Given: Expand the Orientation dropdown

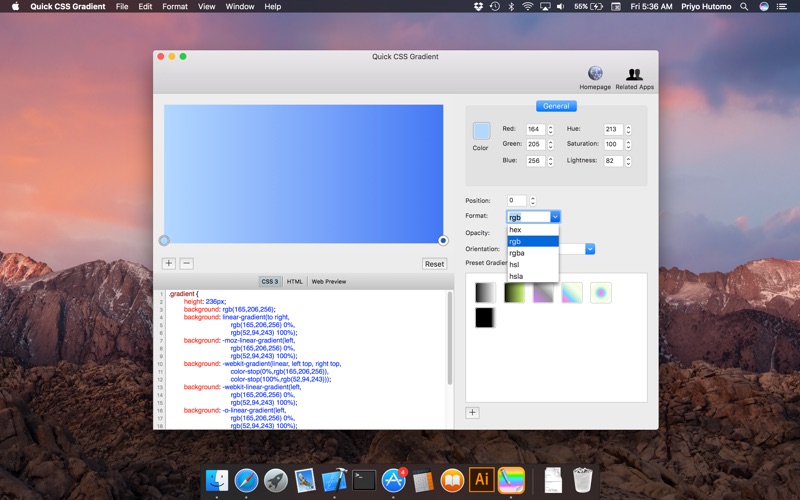Looking at the screenshot, I should coord(590,249).
